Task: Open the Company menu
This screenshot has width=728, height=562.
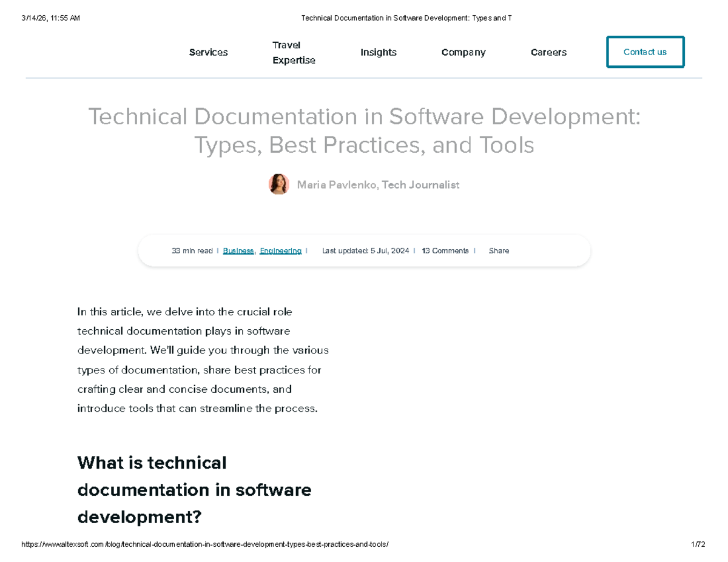Action: pos(463,52)
